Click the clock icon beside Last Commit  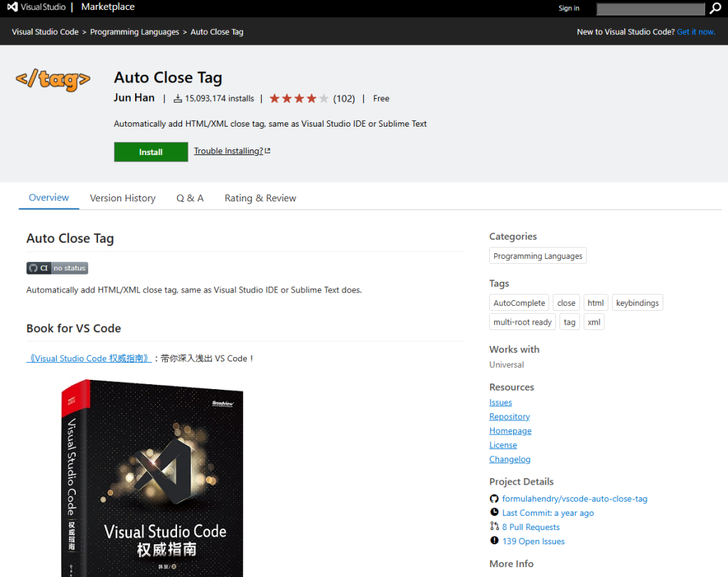[494, 512]
